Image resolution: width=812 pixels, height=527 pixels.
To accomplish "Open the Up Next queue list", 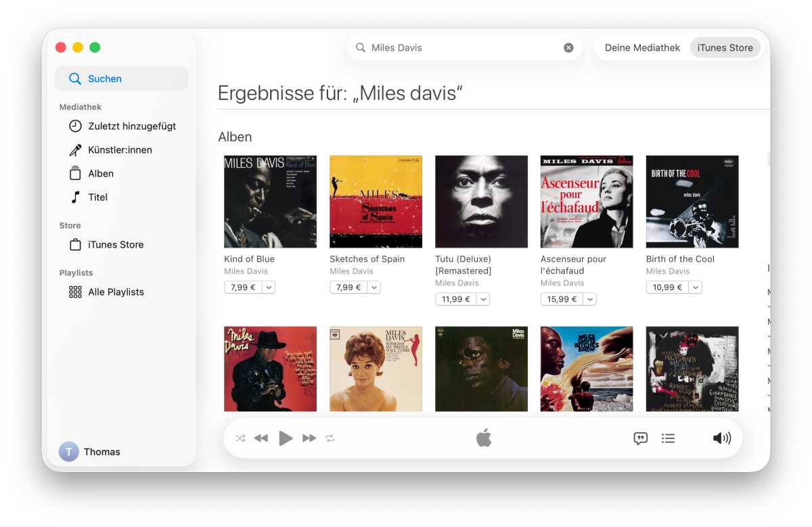I will pyautogui.click(x=668, y=438).
